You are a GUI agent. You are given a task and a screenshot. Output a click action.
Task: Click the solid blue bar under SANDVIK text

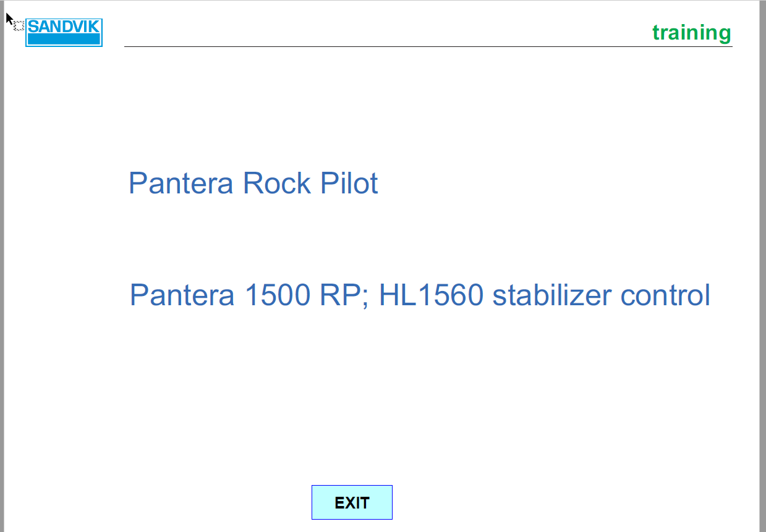(64, 40)
